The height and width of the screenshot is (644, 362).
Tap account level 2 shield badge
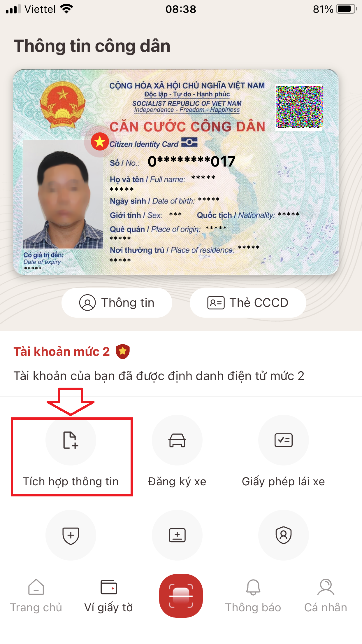point(123,351)
